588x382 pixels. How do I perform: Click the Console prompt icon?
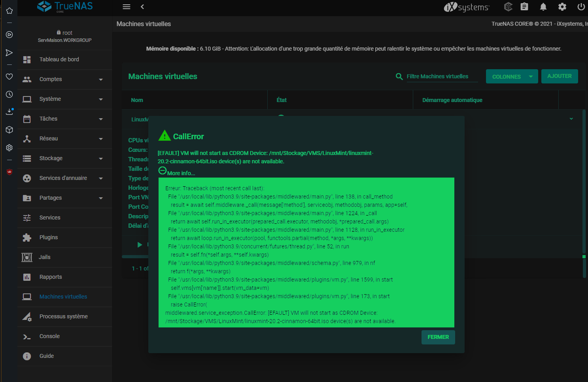[27, 337]
